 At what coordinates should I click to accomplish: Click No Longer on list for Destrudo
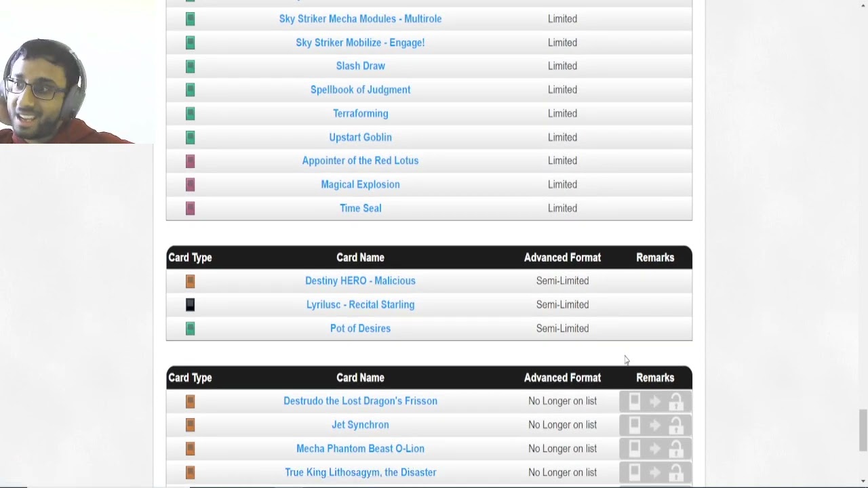point(562,401)
